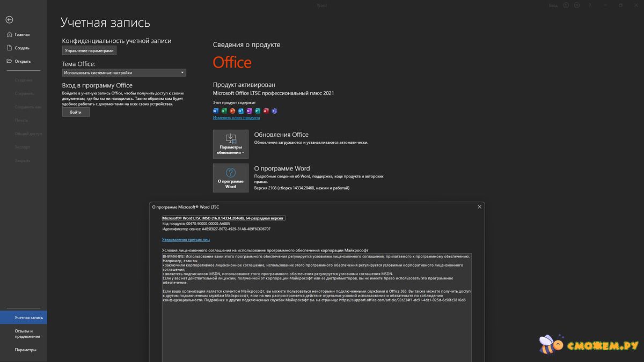This screenshot has height=362, width=644.
Task: Open Параметры at the sidebar bottom
Action: click(x=25, y=350)
